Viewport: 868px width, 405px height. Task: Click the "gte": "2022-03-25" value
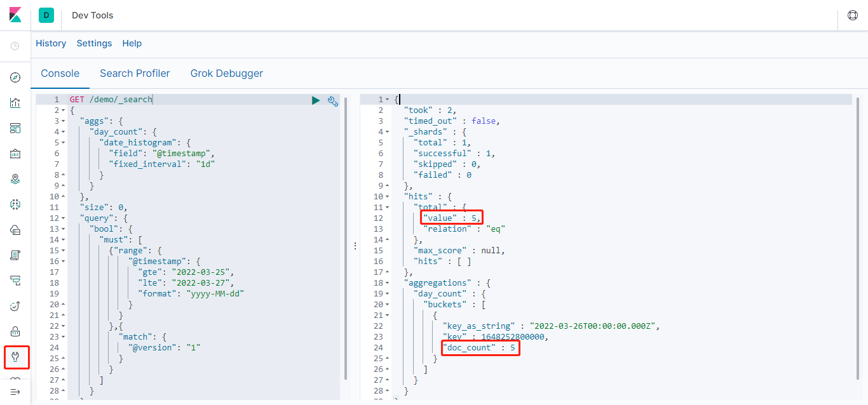pos(203,272)
